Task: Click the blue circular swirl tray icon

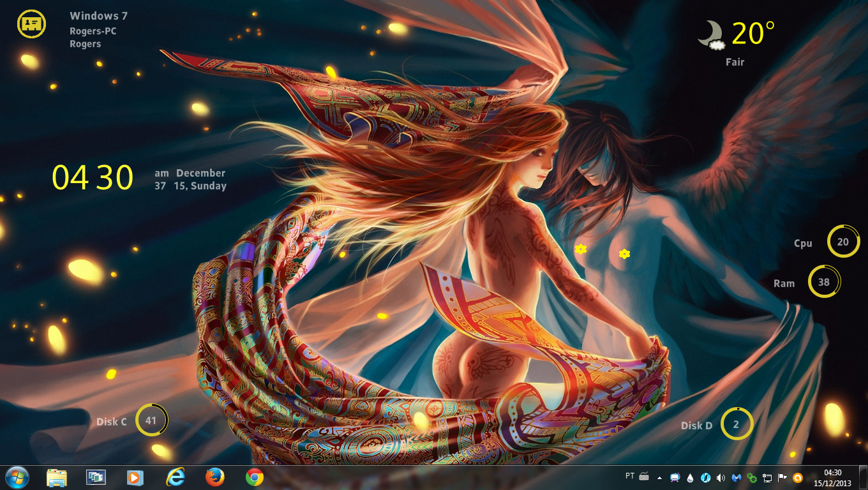Action: [x=706, y=477]
